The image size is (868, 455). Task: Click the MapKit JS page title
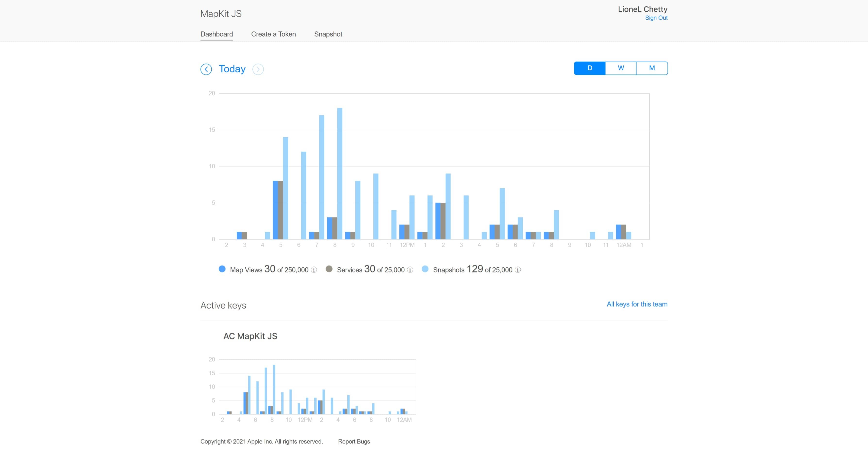(221, 14)
